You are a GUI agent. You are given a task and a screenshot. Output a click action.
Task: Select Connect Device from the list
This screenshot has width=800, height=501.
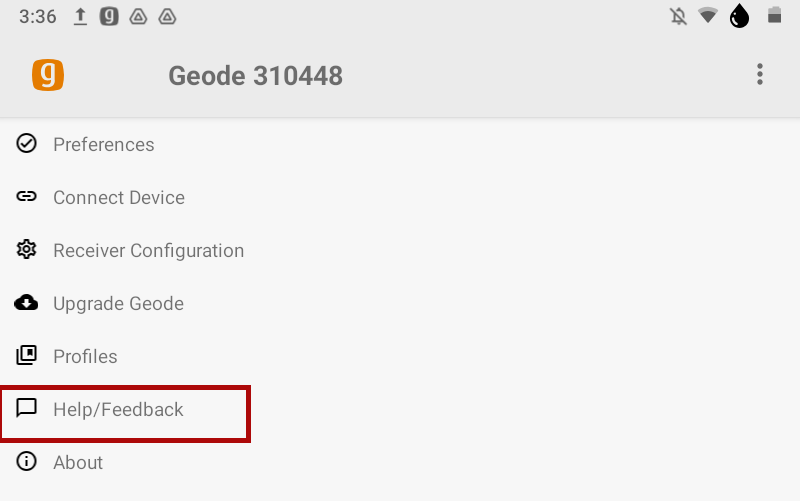119,198
